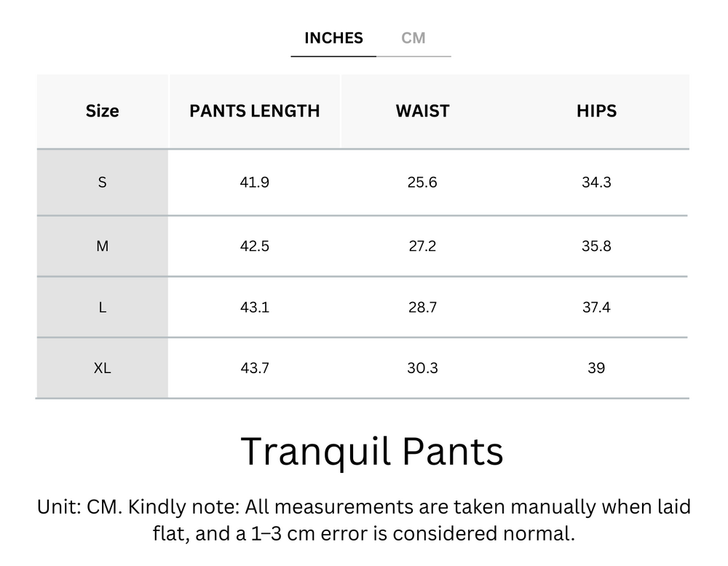The image size is (728, 566).
Task: Click the 28.7 waist value for size L
Action: [422, 306]
